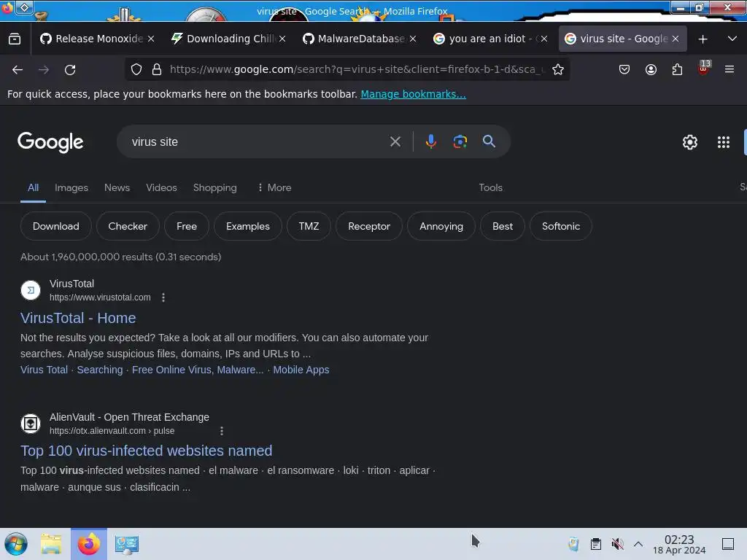This screenshot has width=747, height=560.
Task: Submit search with magnifier icon
Action: (x=489, y=141)
